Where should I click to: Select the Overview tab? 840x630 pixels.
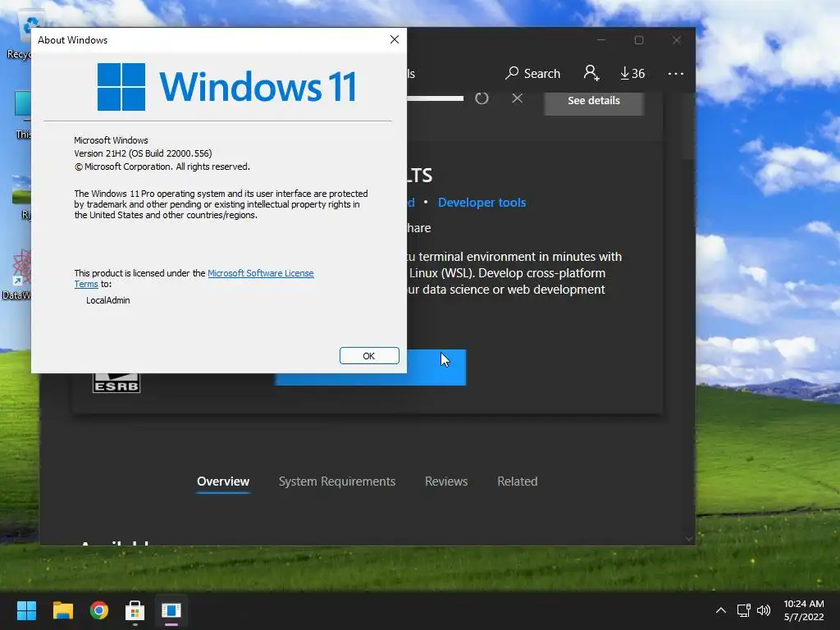coord(223,481)
